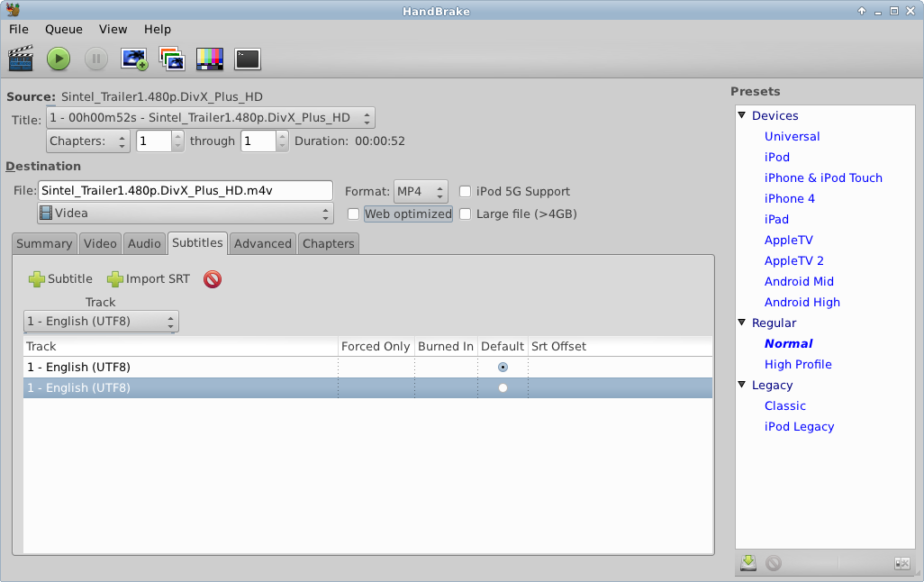This screenshot has width=924, height=582.
Task: Switch to the Video tab
Action: pyautogui.click(x=100, y=243)
